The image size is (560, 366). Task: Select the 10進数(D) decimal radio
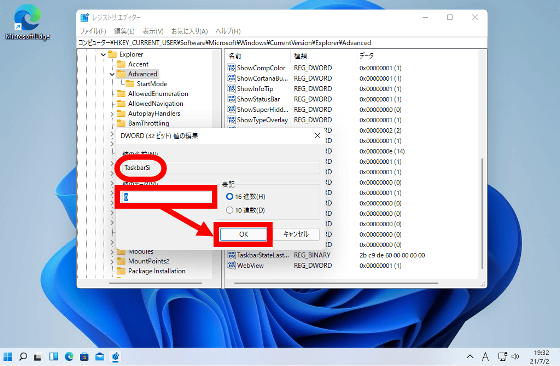(229, 210)
